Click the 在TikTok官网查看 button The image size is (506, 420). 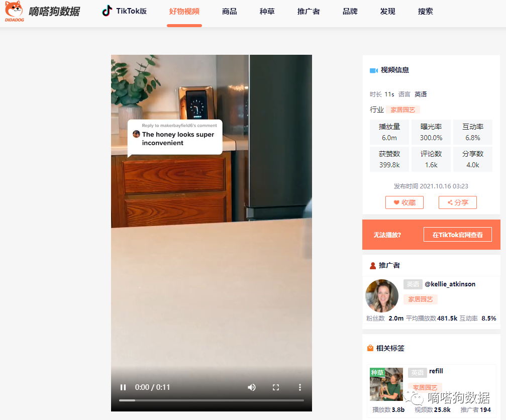pos(457,234)
